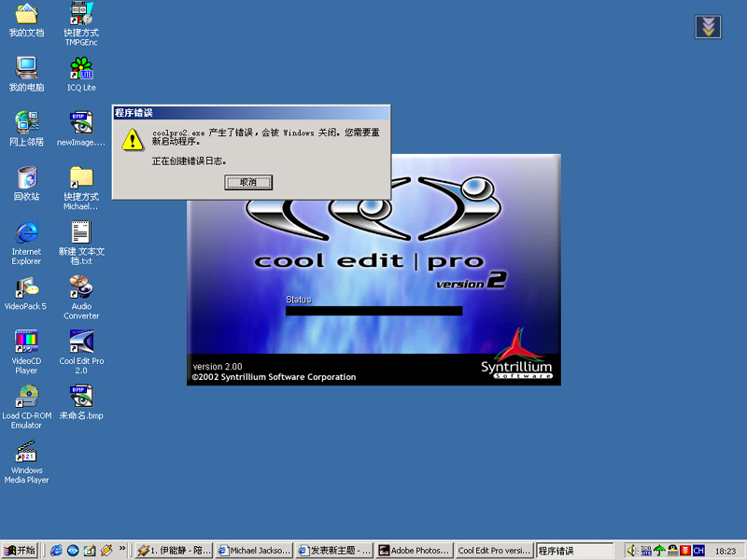The height and width of the screenshot is (560, 747).
Task: Select the Michael shortcut folder icon
Action: tap(81, 189)
